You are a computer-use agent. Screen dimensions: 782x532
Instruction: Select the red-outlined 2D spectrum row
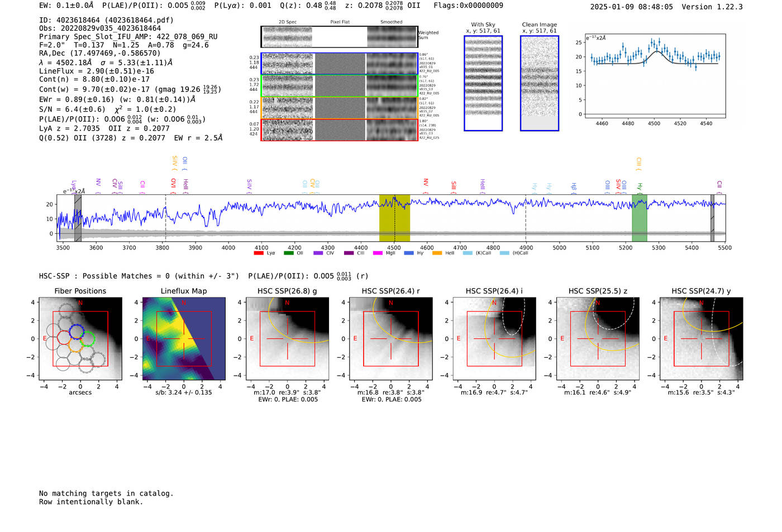pyautogui.click(x=340, y=130)
